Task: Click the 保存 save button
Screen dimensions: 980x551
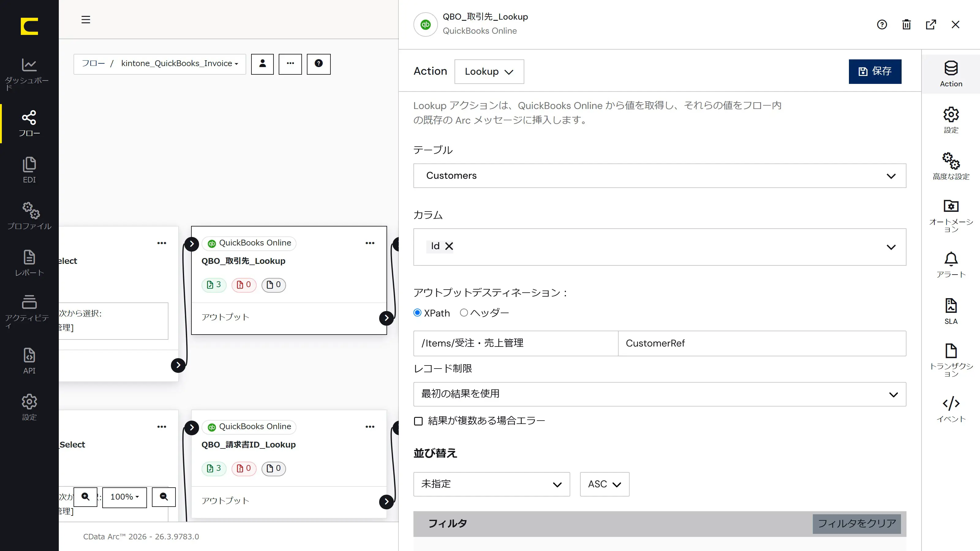Action: [875, 72]
